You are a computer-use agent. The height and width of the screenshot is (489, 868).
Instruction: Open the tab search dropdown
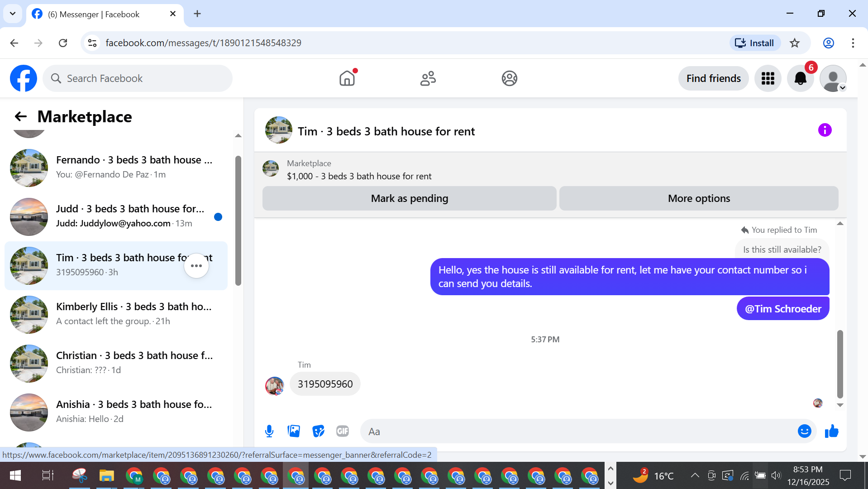point(13,14)
